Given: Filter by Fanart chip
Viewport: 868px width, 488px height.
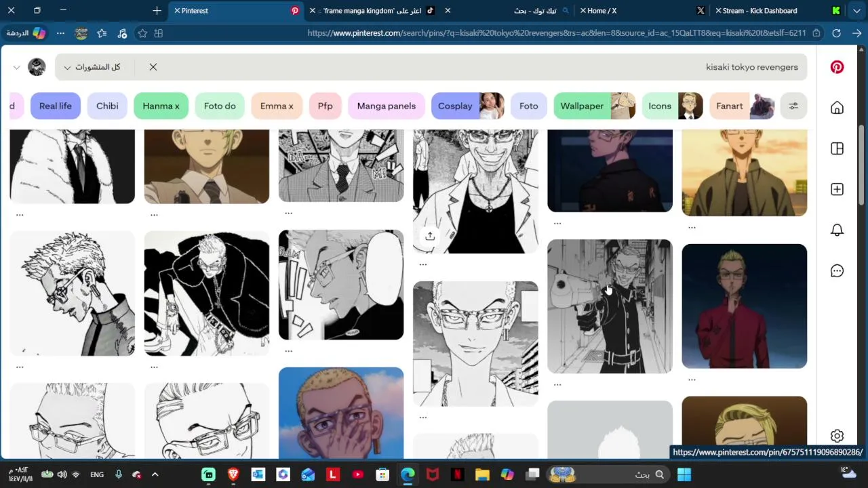Looking at the screenshot, I should tap(742, 106).
